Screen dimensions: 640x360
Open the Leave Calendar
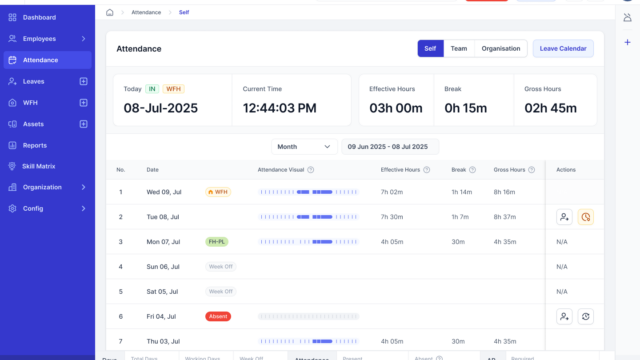click(563, 49)
